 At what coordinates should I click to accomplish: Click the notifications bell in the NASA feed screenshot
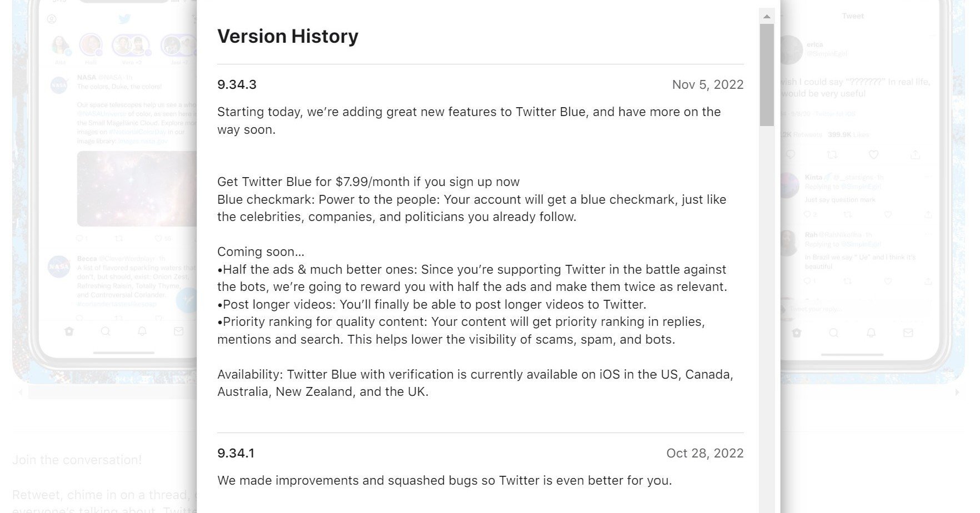[x=142, y=331]
